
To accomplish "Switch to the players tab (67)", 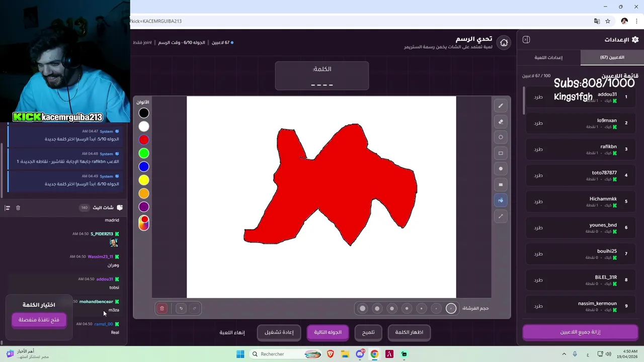I will [612, 57].
